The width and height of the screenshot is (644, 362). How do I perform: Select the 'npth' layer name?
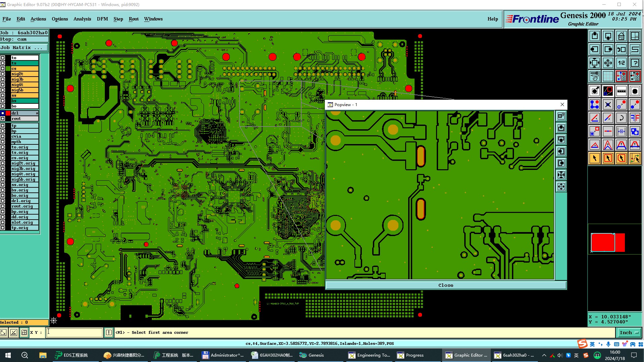coord(25,142)
